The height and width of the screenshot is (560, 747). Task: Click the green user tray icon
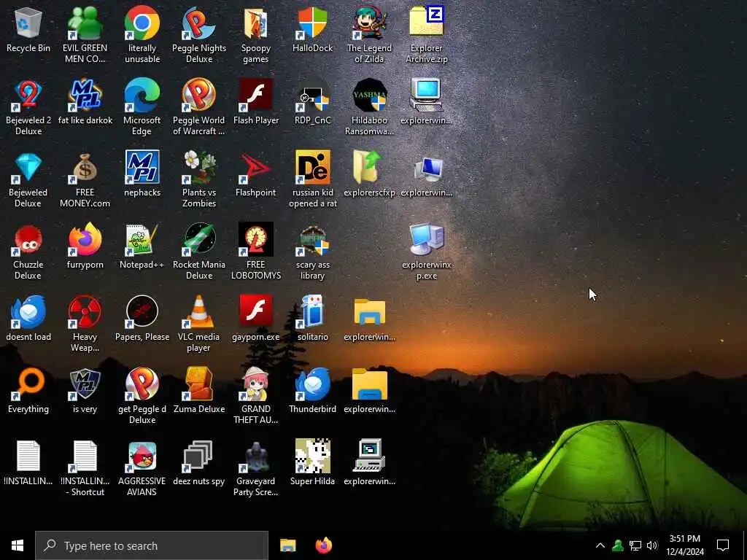pyautogui.click(x=618, y=545)
